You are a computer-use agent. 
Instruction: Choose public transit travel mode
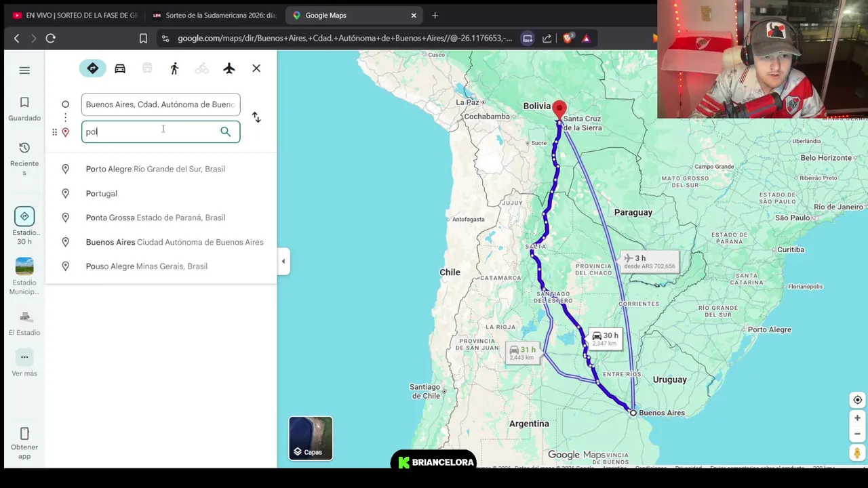tap(147, 68)
